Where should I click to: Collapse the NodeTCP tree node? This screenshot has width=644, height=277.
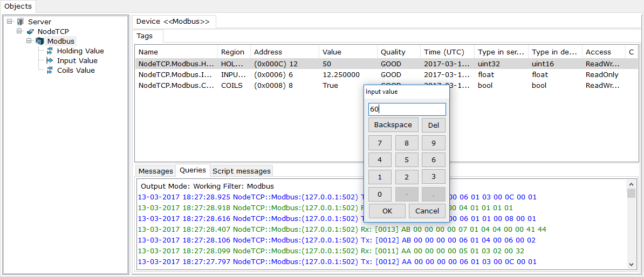19,31
